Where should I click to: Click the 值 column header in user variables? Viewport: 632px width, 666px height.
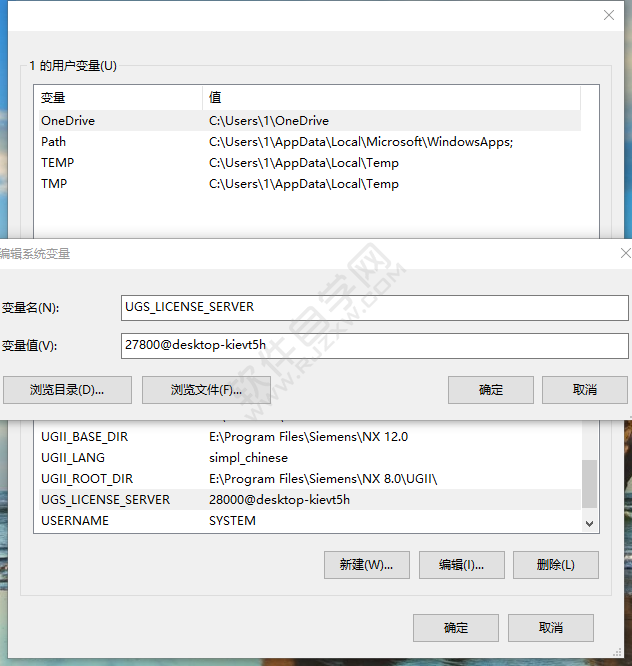tap(390, 98)
